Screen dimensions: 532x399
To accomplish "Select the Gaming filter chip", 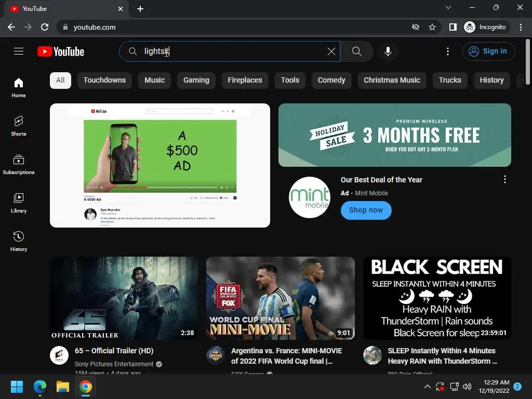I will click(196, 81).
